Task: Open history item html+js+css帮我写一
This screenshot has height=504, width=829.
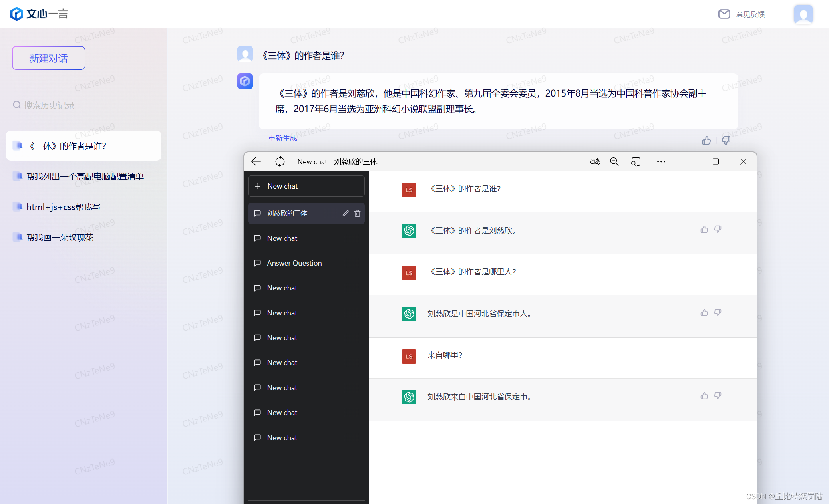Action: 84,207
